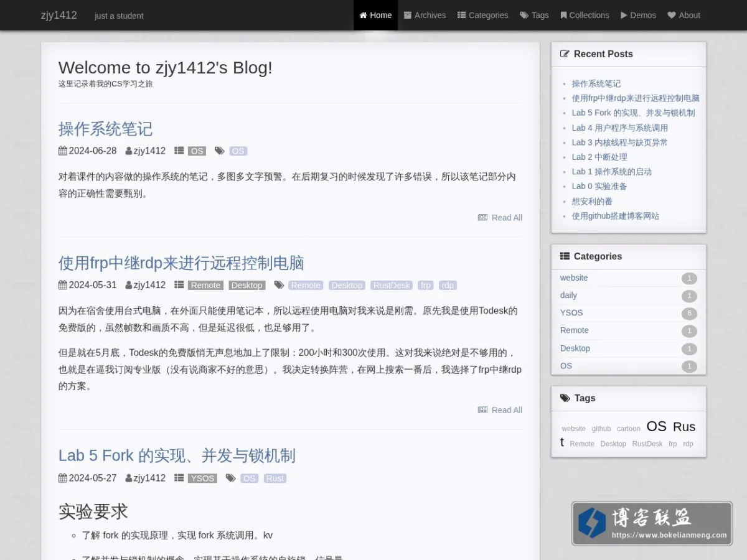Select the OS tag on 操作系统笔记 post
This screenshot has width=747, height=560.
tap(238, 151)
